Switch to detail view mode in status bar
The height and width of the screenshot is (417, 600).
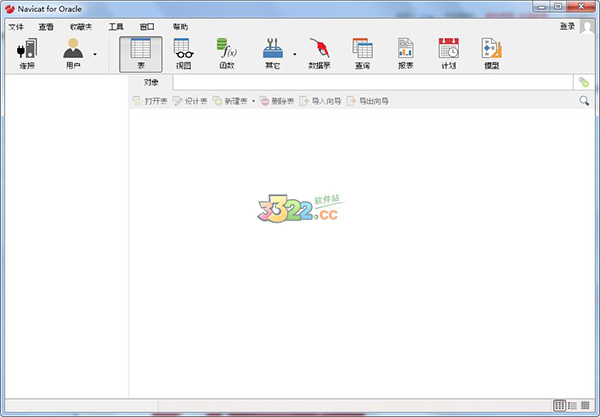(572, 405)
